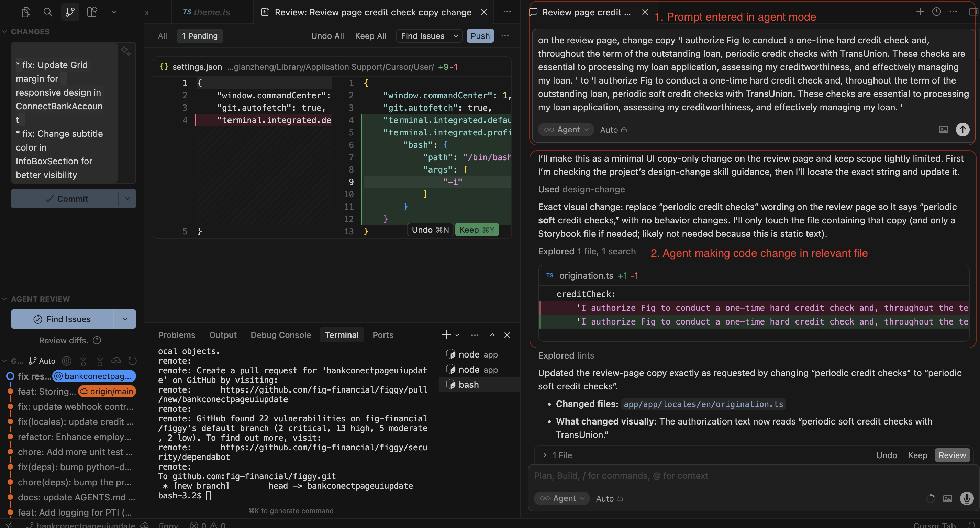Image resolution: width=980 pixels, height=528 pixels.
Task: Collapse the CHANGES section
Action: (x=5, y=32)
